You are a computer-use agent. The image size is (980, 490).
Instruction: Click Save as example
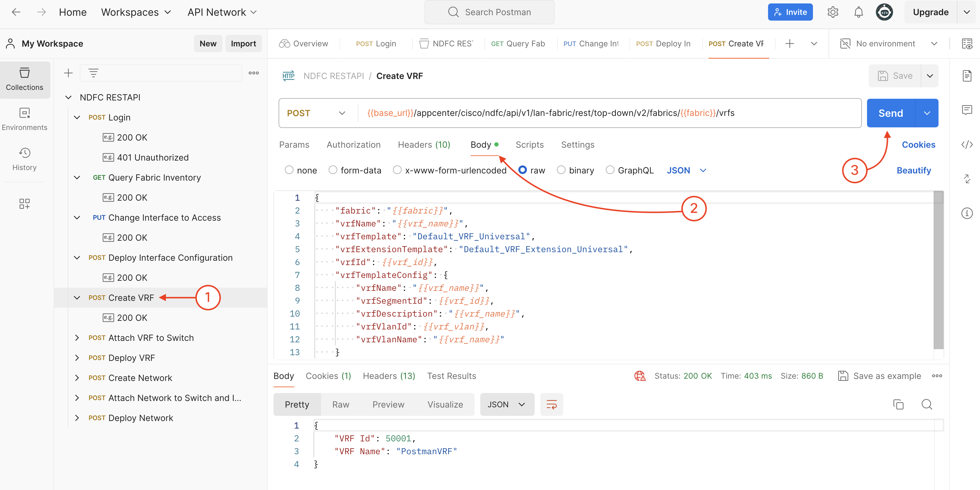(880, 376)
